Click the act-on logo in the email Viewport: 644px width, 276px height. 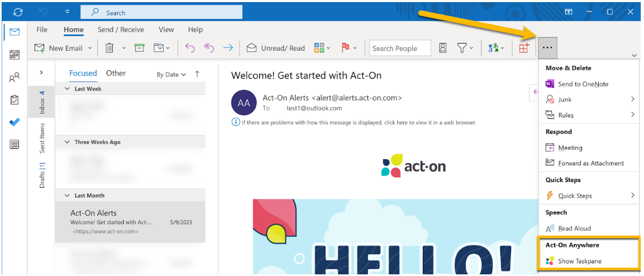(x=413, y=166)
